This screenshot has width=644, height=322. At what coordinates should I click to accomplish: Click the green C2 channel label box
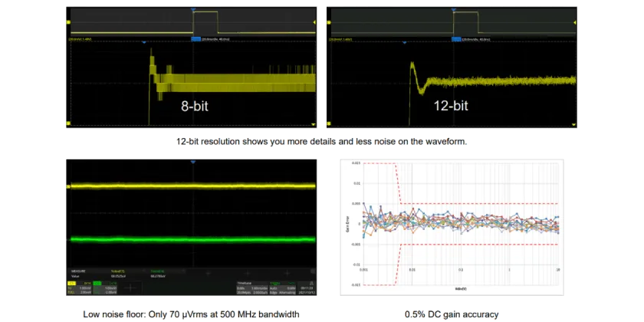[x=97, y=284]
